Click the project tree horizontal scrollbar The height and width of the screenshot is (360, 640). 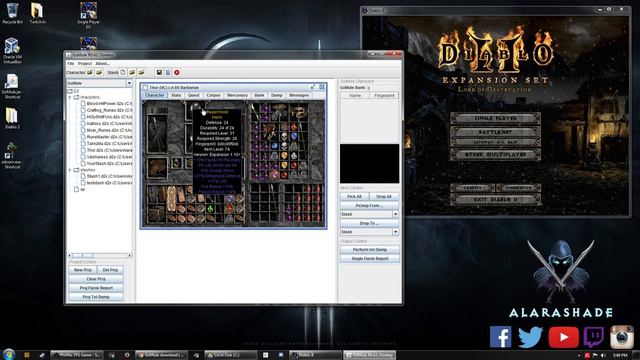pos(100,256)
